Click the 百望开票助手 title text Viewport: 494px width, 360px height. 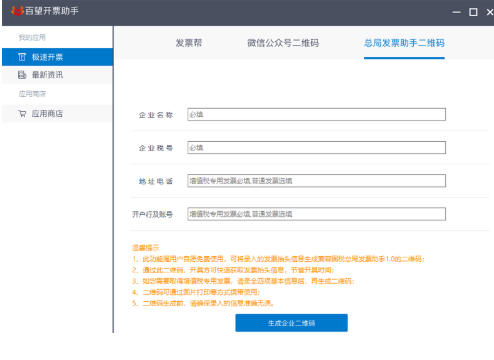pos(52,11)
